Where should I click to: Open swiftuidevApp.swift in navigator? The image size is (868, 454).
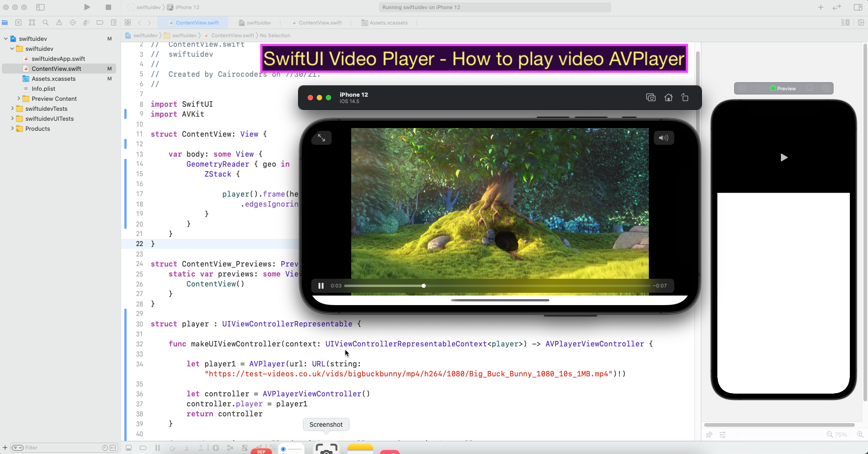pos(58,59)
